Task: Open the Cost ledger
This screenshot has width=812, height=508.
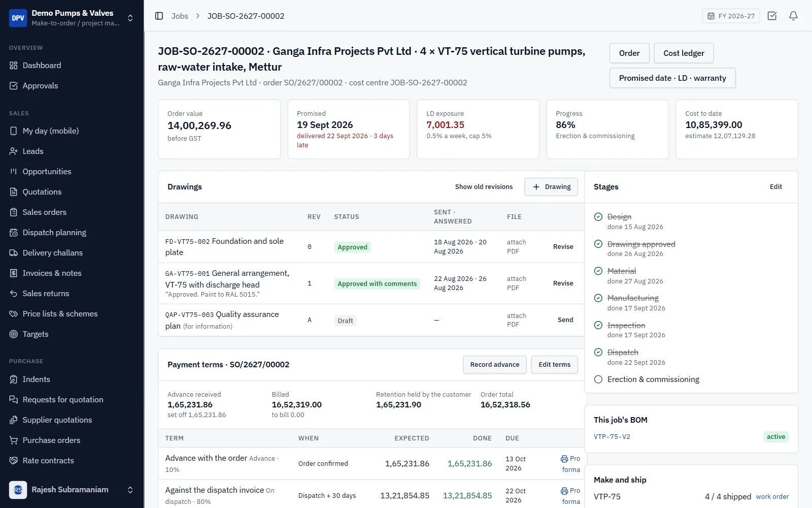Action: pyautogui.click(x=684, y=53)
